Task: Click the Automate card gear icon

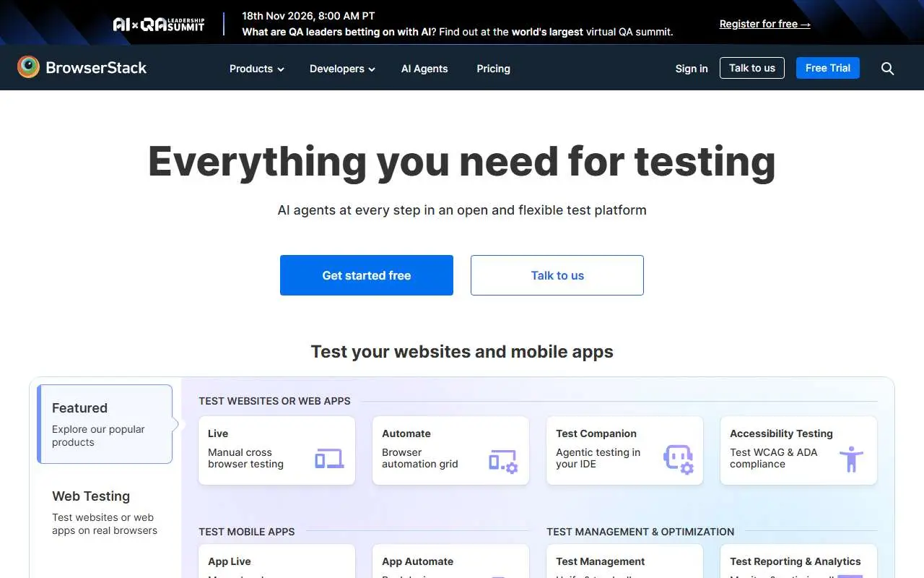Action: pos(503,461)
